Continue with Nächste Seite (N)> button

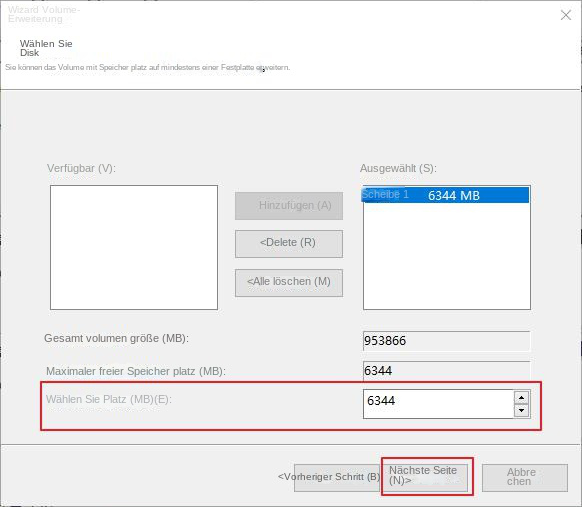(425, 477)
